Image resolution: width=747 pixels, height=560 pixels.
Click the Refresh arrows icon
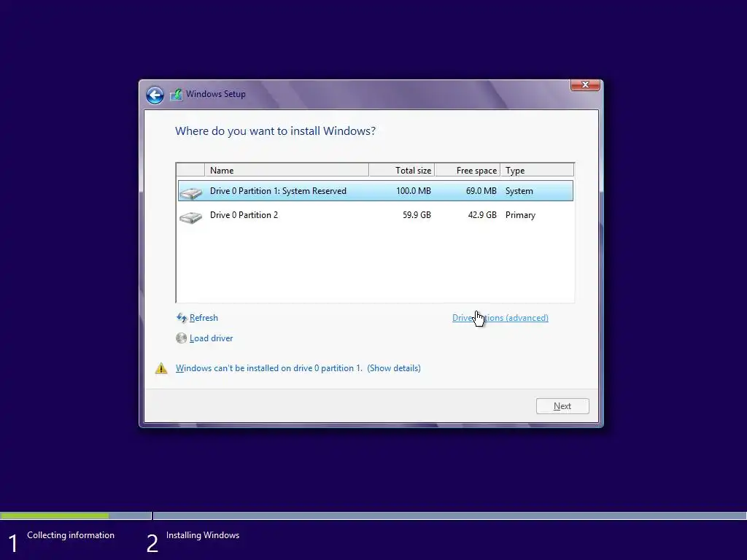coord(181,318)
